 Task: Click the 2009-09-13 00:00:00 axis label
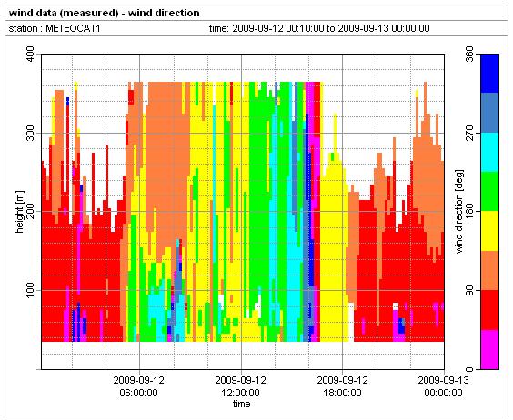tap(443, 386)
